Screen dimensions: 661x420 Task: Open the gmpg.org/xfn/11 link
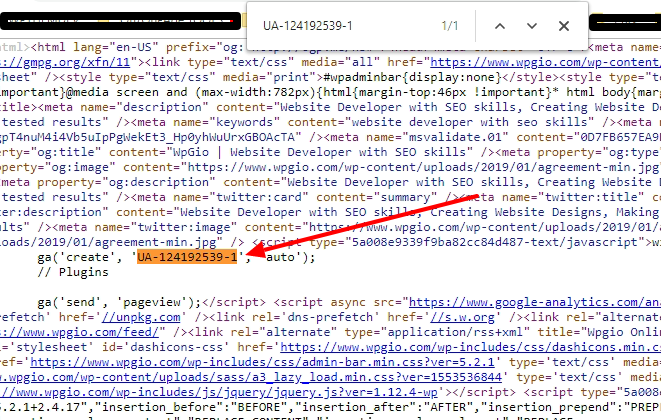65,62
